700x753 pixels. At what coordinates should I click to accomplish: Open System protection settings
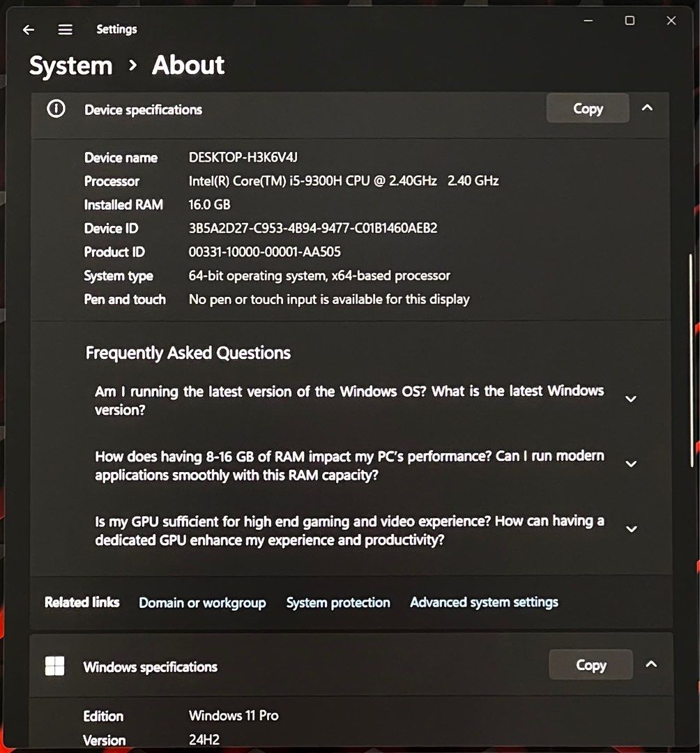click(x=338, y=602)
